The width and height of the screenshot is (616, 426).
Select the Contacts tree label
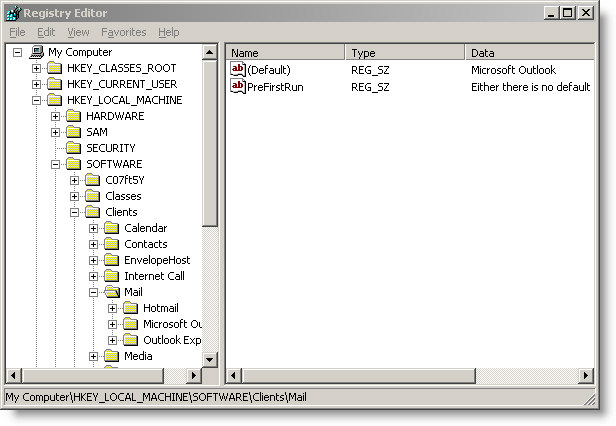[x=146, y=244]
